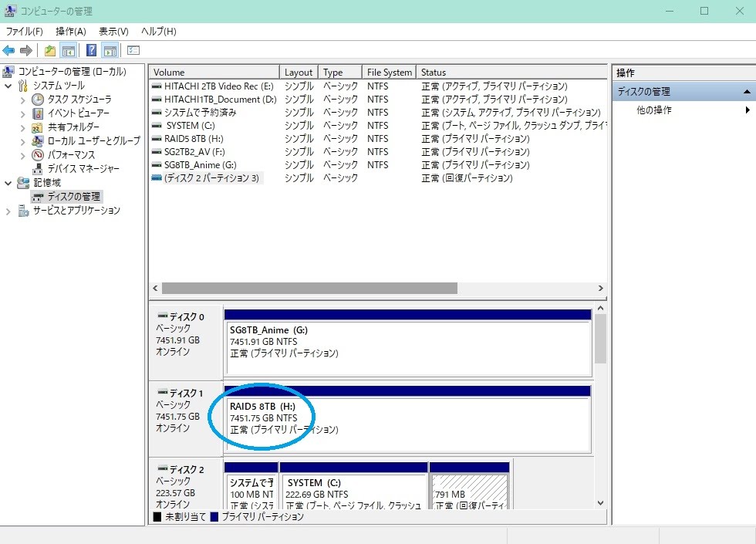Click the blue Help question mark icon

pos(91,51)
